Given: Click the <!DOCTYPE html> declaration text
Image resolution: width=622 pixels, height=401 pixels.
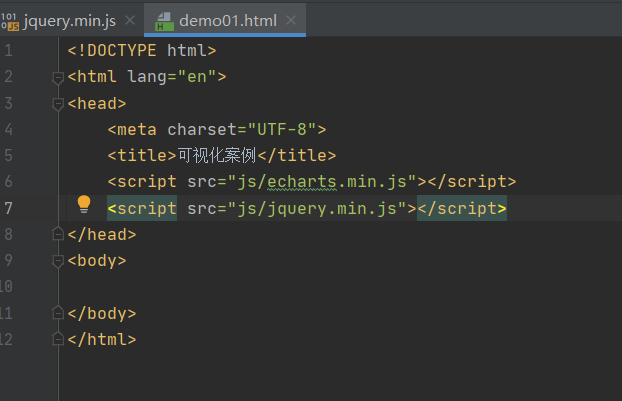Looking at the screenshot, I should coord(142,51).
